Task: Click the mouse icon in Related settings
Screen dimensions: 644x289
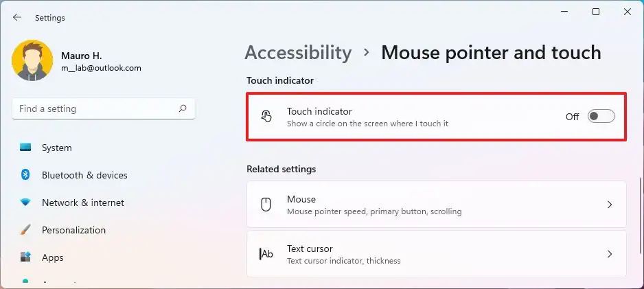Action: pos(266,205)
